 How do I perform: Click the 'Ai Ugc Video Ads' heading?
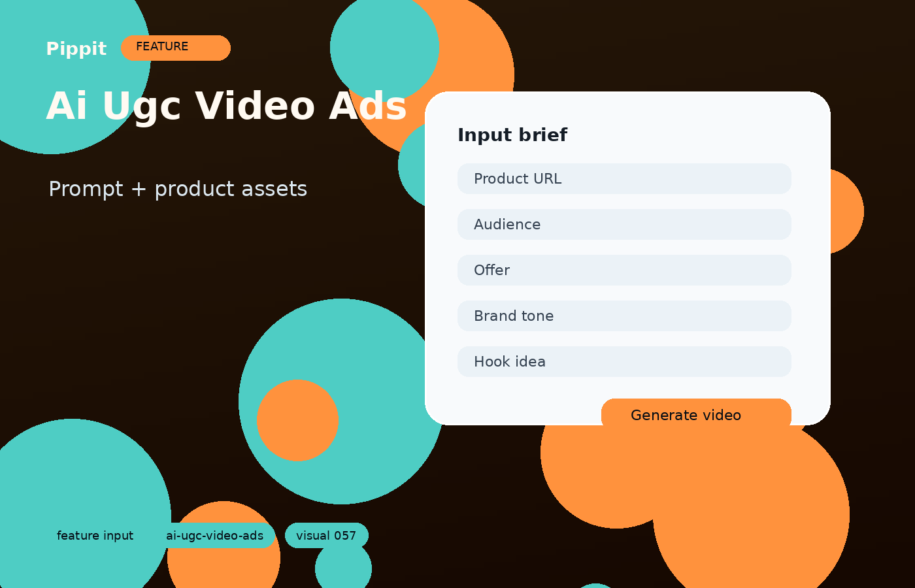[226, 106]
